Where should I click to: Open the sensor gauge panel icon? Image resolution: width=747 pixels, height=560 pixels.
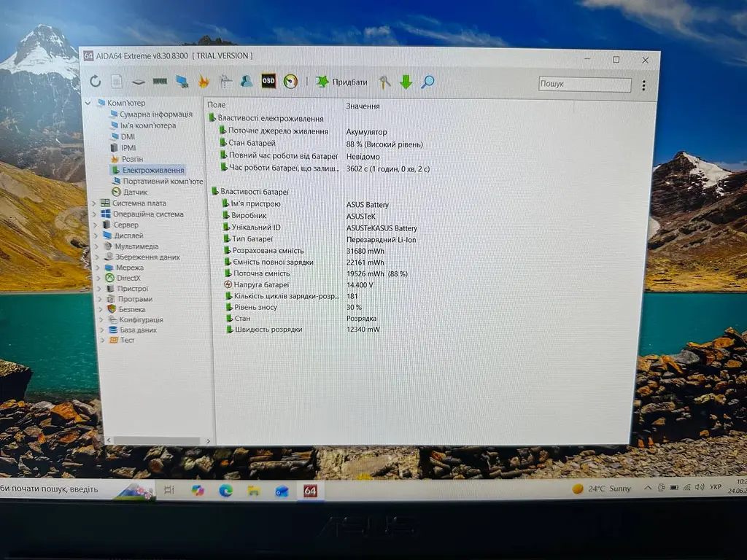290,82
